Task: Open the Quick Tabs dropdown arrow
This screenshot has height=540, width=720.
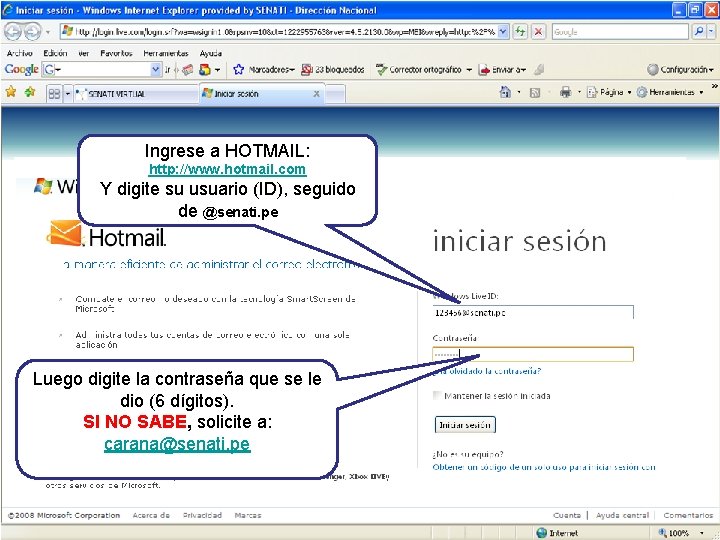Action: pos(68,94)
